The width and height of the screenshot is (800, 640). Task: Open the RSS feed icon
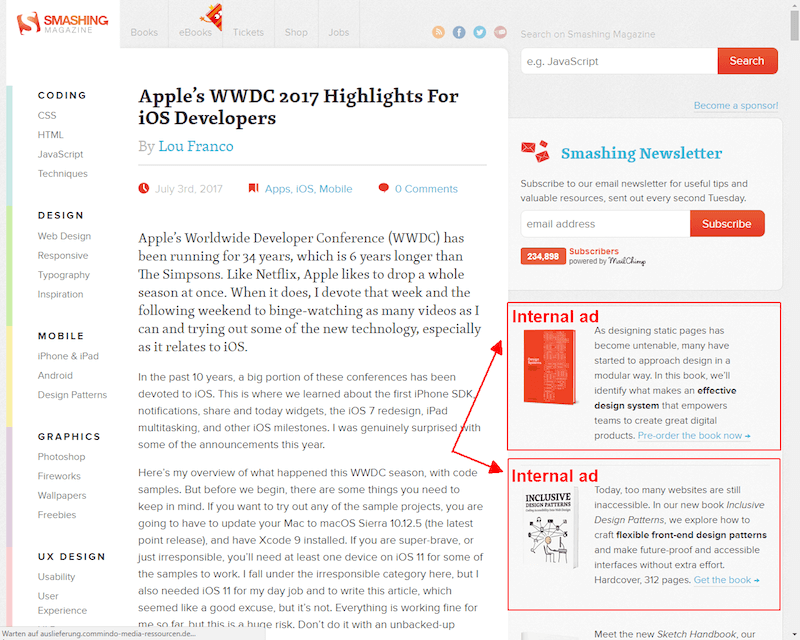[438, 32]
